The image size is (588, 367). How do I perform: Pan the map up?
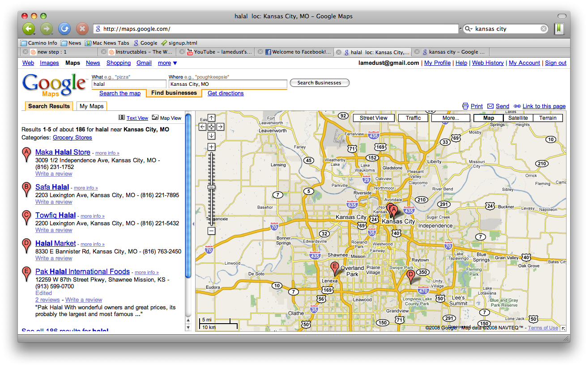(x=212, y=118)
